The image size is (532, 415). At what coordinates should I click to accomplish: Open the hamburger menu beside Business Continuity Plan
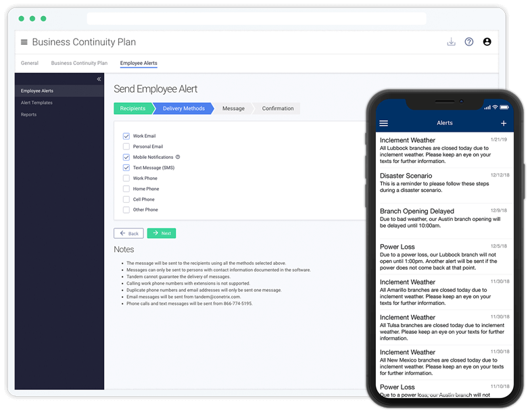24,42
